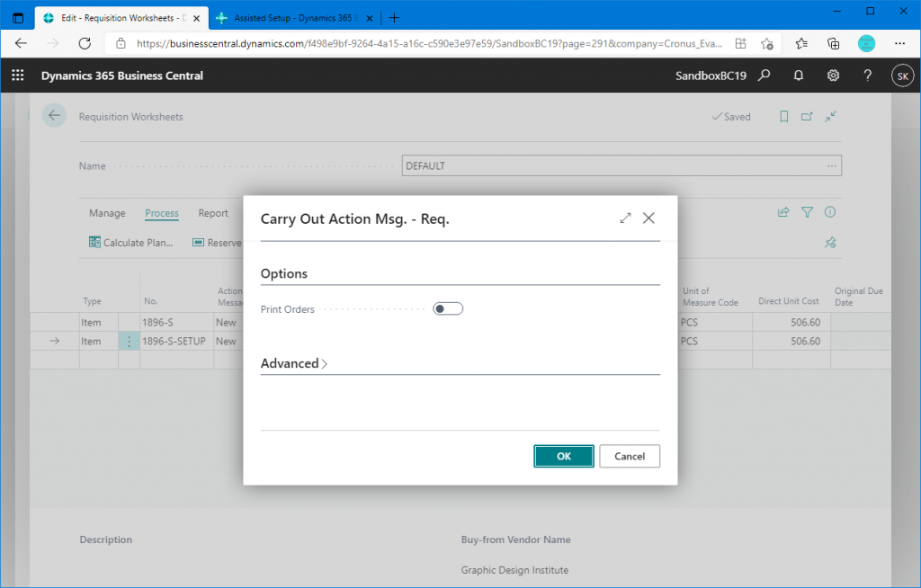Switch to Assisted Setup browser tab
This screenshot has height=588, width=921.
coord(288,18)
